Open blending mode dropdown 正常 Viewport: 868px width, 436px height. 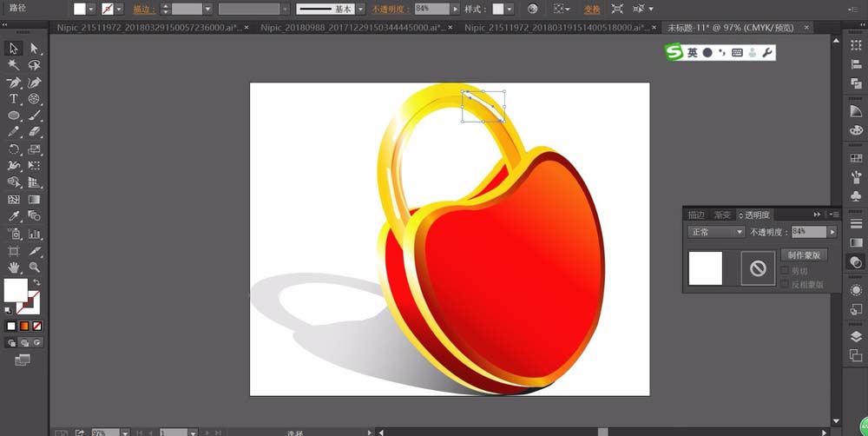pyautogui.click(x=716, y=232)
